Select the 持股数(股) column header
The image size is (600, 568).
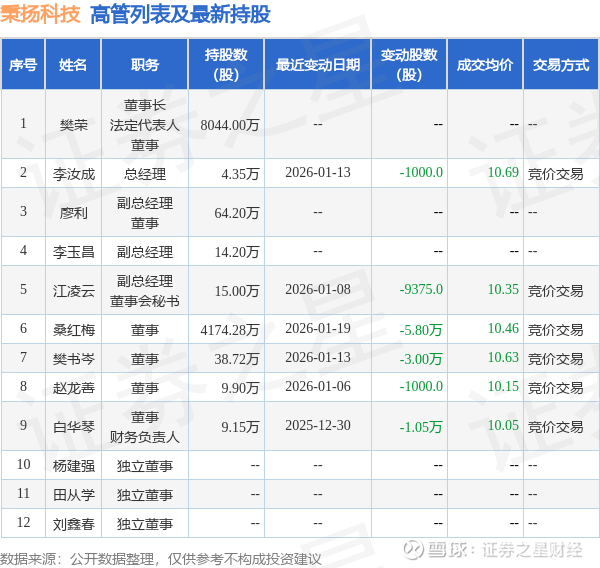pyautogui.click(x=227, y=65)
